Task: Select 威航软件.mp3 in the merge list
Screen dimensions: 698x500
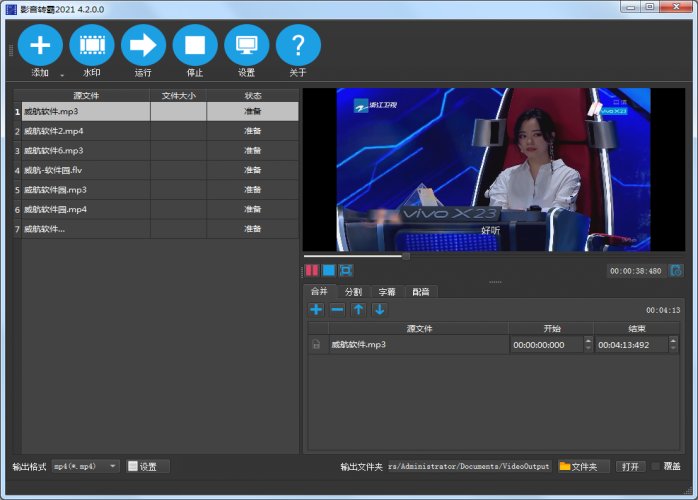Action: click(418, 345)
